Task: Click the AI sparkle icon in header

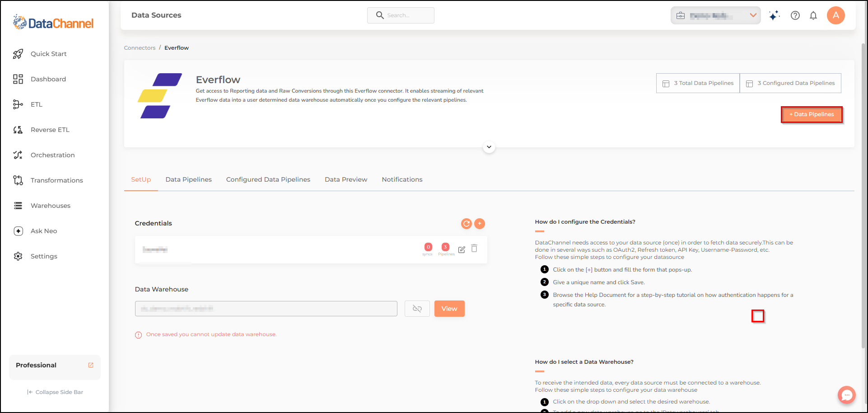Action: click(x=775, y=15)
